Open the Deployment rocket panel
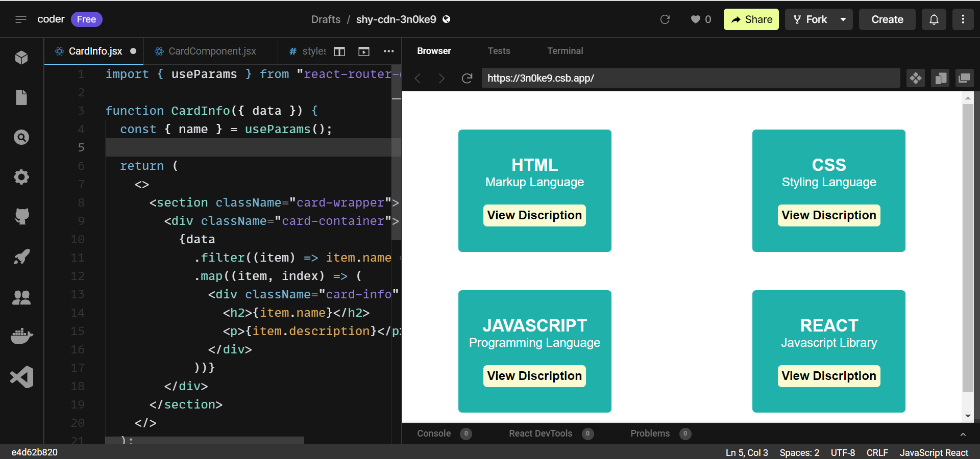The height and width of the screenshot is (459, 980). click(21, 257)
